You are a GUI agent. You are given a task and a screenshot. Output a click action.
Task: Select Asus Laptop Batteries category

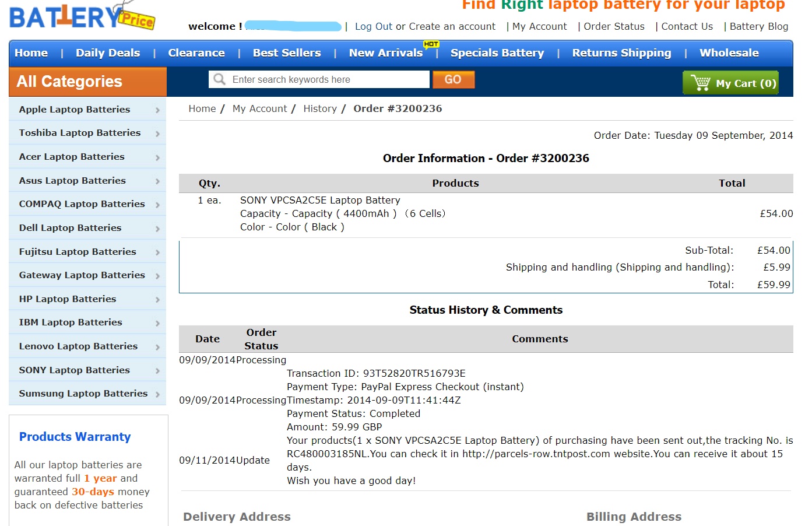[72, 181]
